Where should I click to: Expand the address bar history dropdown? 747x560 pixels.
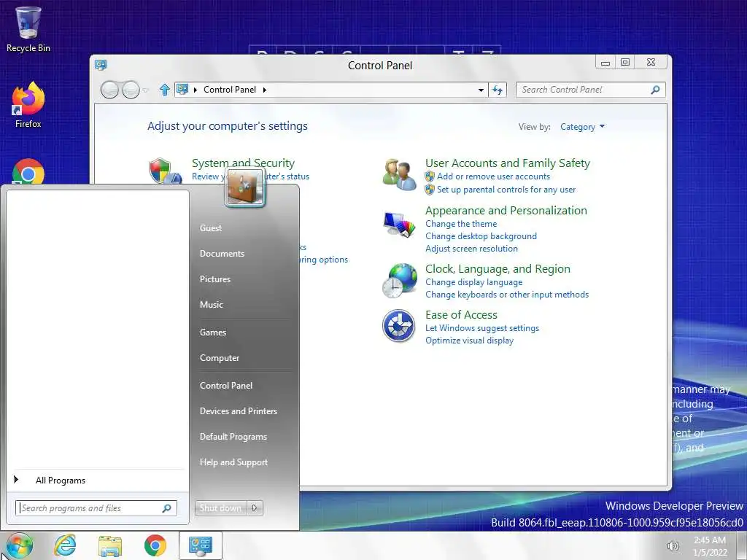[481, 90]
